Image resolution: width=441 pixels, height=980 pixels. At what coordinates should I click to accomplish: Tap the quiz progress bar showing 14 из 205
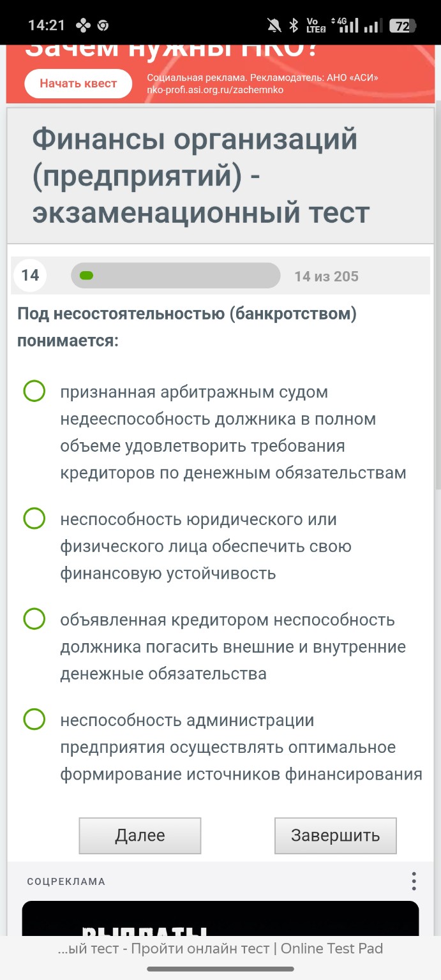point(176,275)
